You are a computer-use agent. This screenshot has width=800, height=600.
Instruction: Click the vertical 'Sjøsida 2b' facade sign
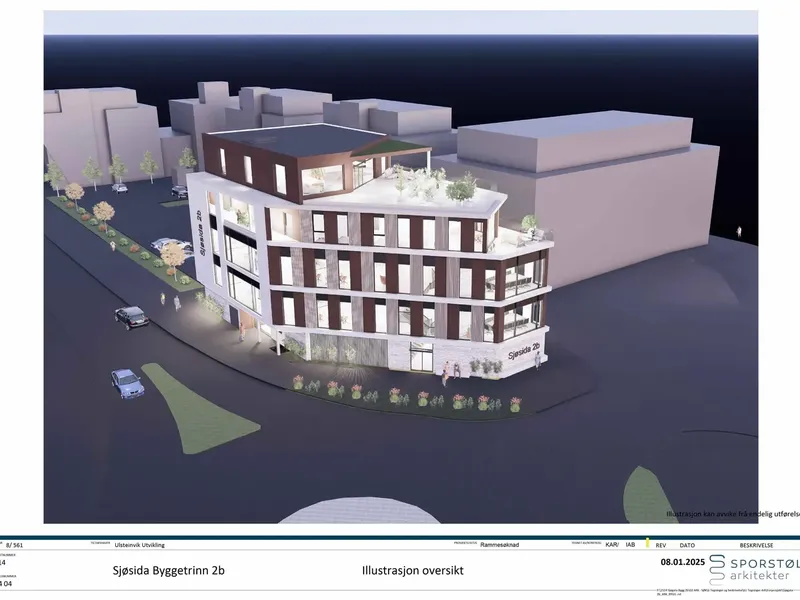click(199, 233)
